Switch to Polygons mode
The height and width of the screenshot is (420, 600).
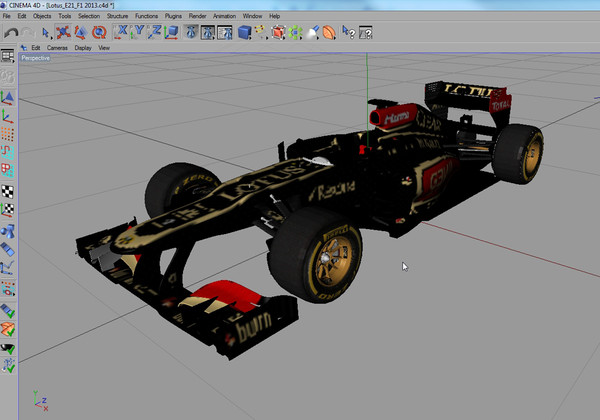[x=8, y=170]
